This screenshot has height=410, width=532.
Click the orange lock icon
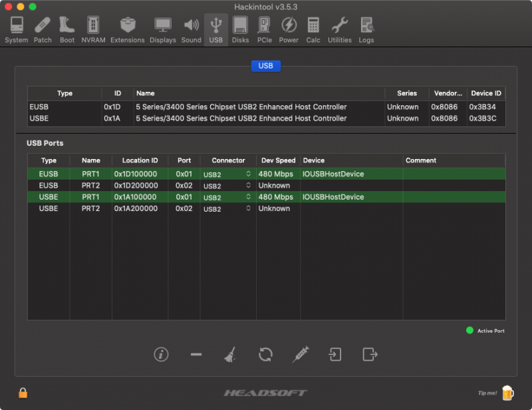[23, 393]
